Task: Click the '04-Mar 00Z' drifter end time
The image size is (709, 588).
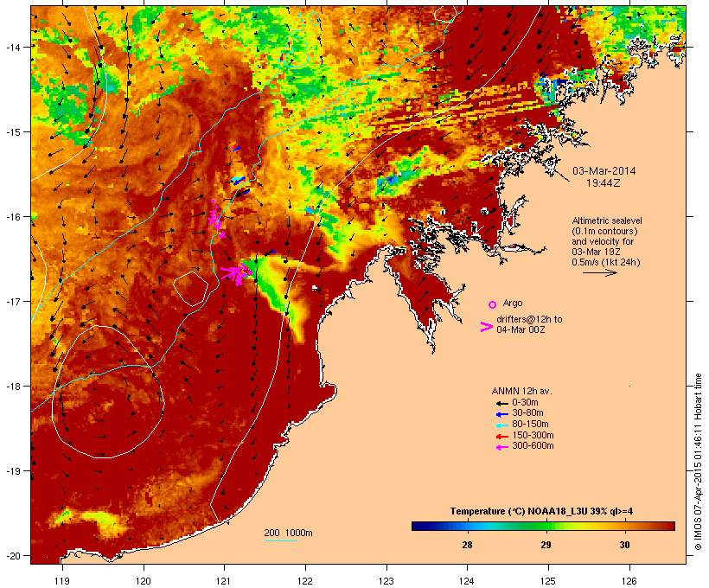Action: point(521,329)
